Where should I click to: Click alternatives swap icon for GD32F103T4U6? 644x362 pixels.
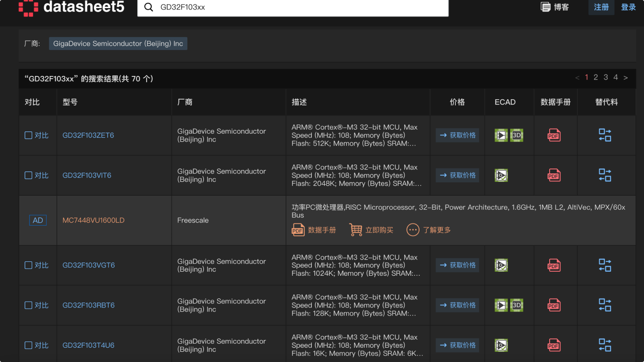click(x=605, y=345)
